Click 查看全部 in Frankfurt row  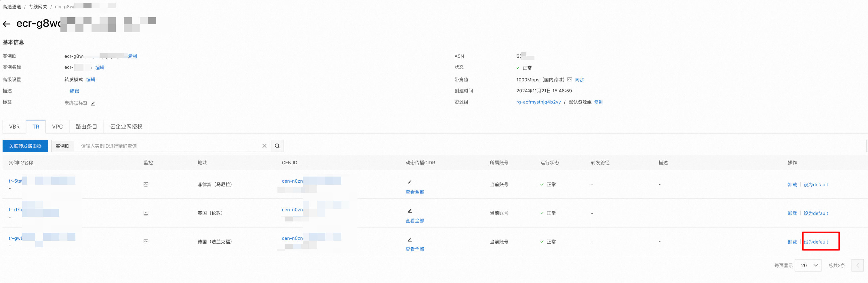click(414, 249)
